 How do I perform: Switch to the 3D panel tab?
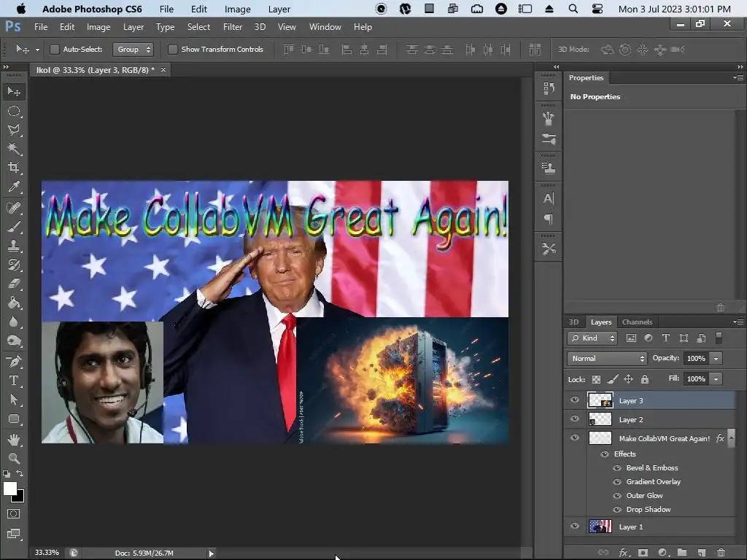573,322
